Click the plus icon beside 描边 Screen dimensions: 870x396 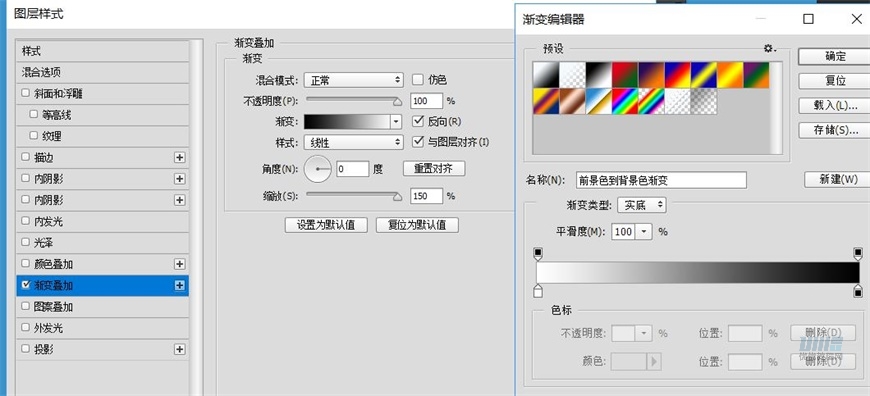point(179,158)
